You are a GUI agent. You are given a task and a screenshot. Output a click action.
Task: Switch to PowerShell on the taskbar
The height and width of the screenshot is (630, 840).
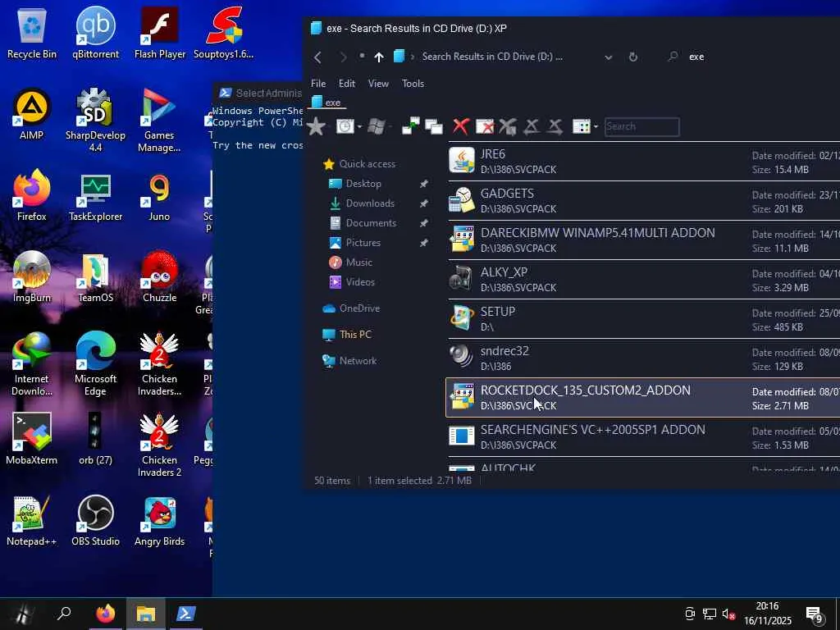[x=186, y=614]
